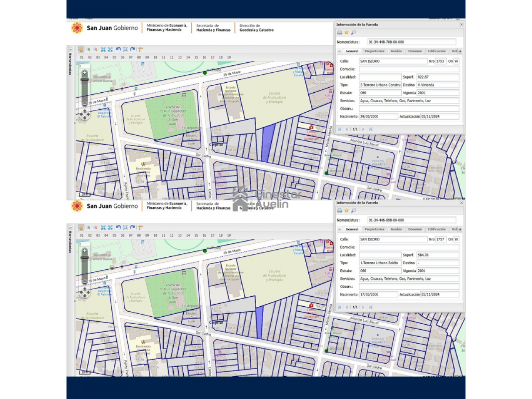Open the Edificación tab in parcel 1757 panel

pyautogui.click(x=437, y=229)
